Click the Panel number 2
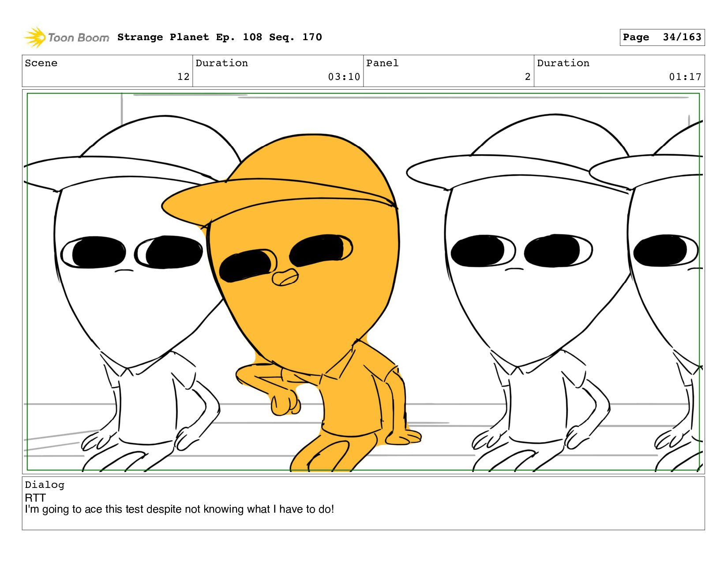The height and width of the screenshot is (563, 728). (x=527, y=77)
